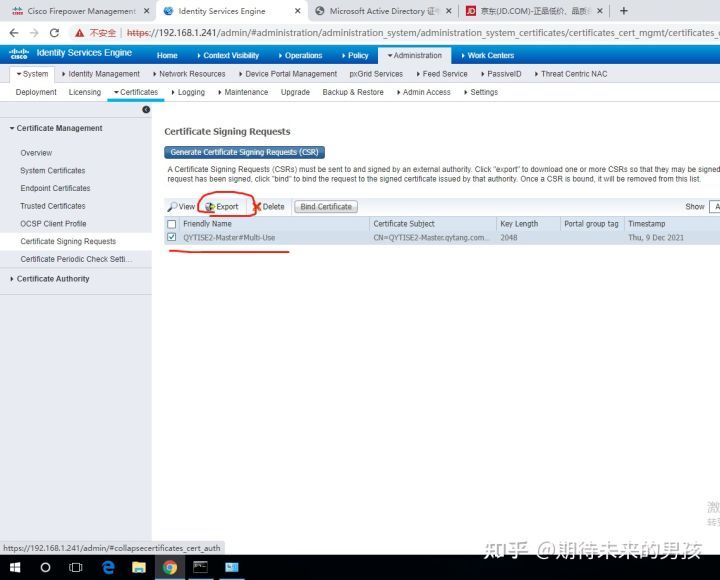This screenshot has width=720, height=580.
Task: Go to Deployment page
Action: [x=36, y=92]
